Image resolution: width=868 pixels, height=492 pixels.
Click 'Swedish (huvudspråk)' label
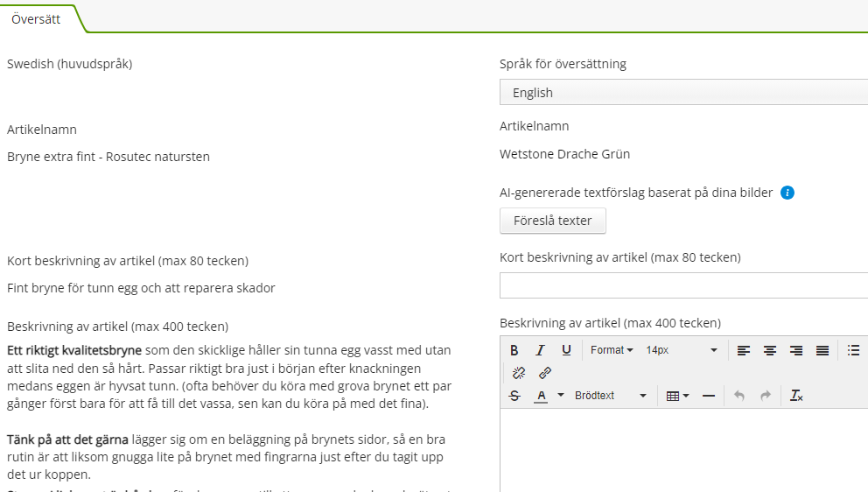click(70, 64)
